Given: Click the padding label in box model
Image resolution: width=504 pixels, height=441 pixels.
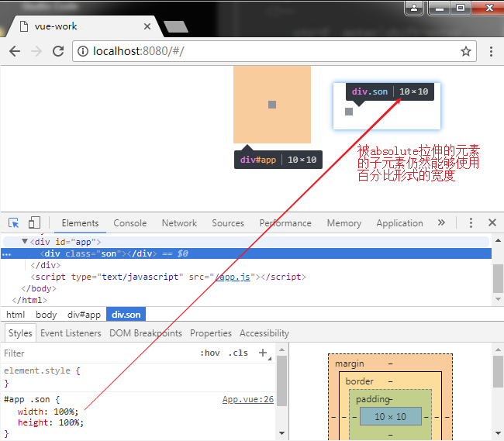Looking at the screenshot, I should point(373,399).
